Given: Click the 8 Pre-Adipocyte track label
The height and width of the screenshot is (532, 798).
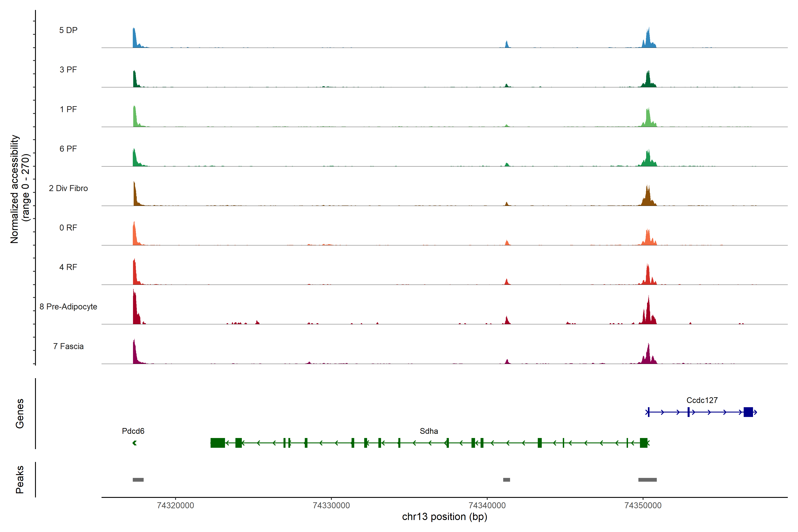Looking at the screenshot, I should (68, 307).
